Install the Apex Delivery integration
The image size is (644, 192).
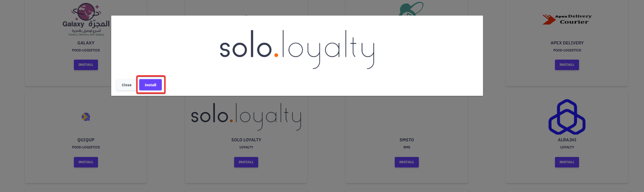[567, 65]
